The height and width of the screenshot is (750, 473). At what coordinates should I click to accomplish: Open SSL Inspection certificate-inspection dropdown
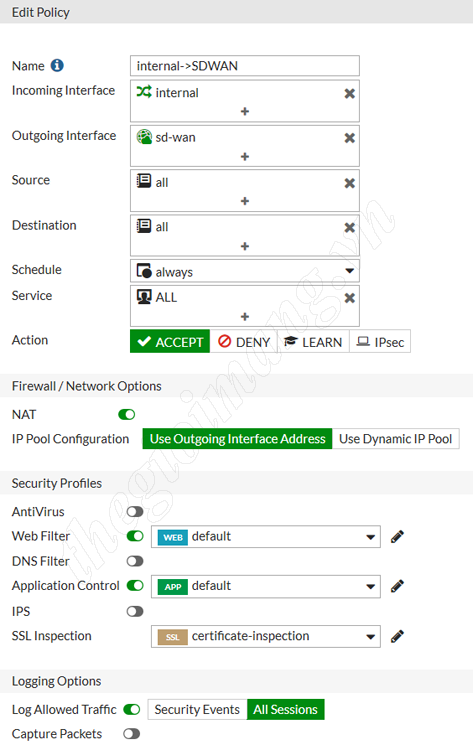266,637
